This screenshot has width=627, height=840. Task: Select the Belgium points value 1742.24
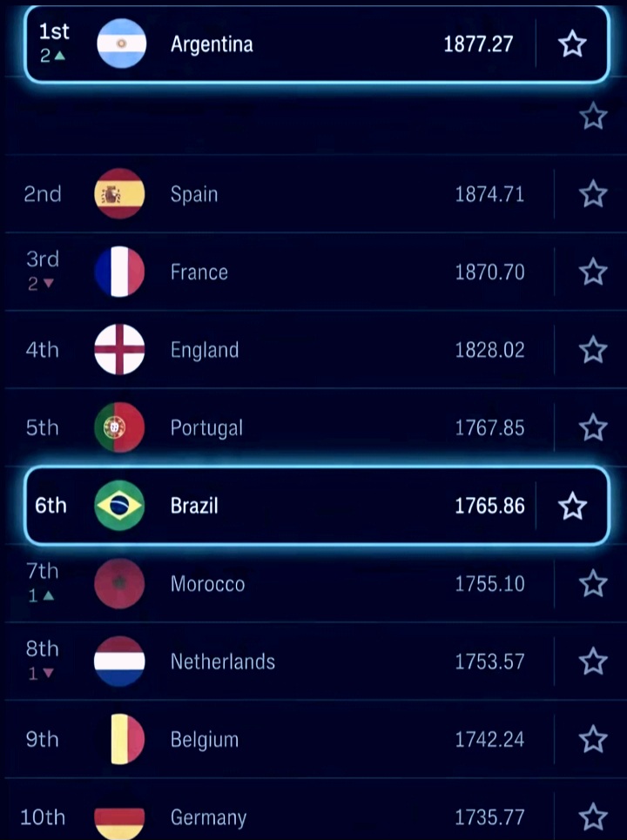(489, 739)
